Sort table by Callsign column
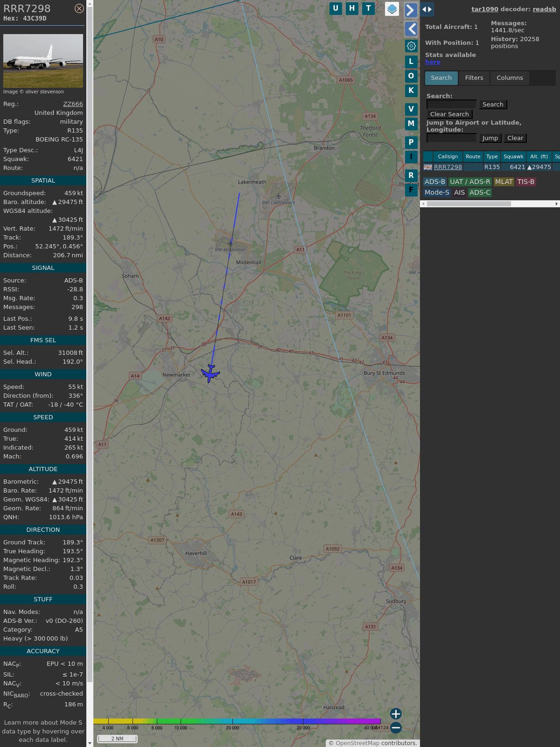The width and height of the screenshot is (560, 747). tap(448, 156)
